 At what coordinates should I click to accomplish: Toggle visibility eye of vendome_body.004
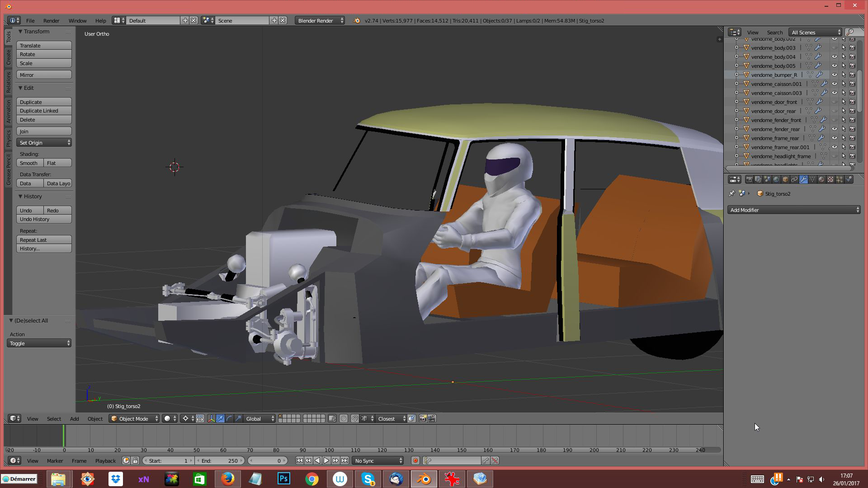tap(835, 56)
